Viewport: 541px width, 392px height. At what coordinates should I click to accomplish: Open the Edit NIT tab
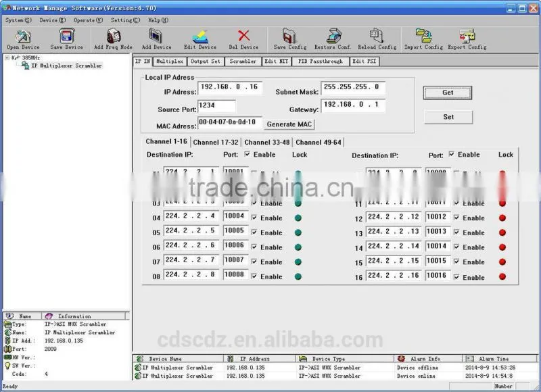[276, 62]
